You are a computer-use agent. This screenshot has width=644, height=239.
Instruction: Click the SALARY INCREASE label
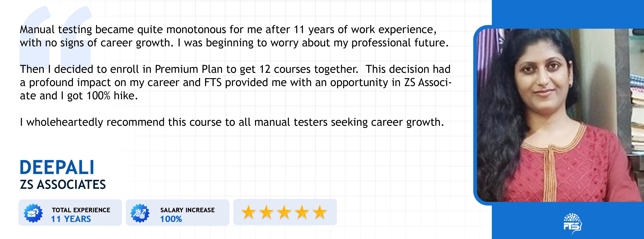point(187,210)
